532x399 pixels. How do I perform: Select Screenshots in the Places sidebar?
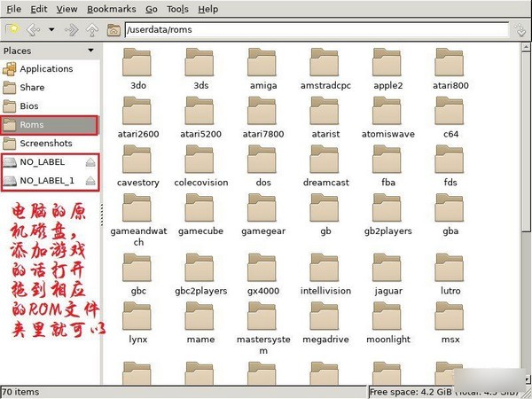click(45, 144)
